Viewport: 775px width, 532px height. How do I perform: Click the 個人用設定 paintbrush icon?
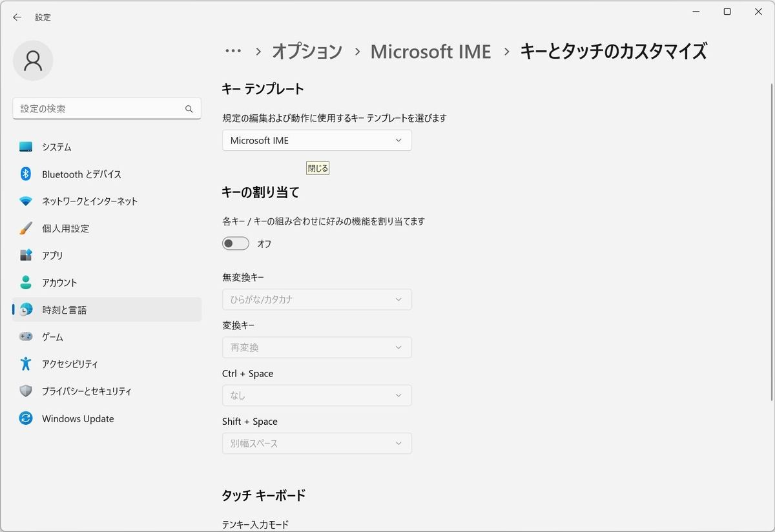26,229
